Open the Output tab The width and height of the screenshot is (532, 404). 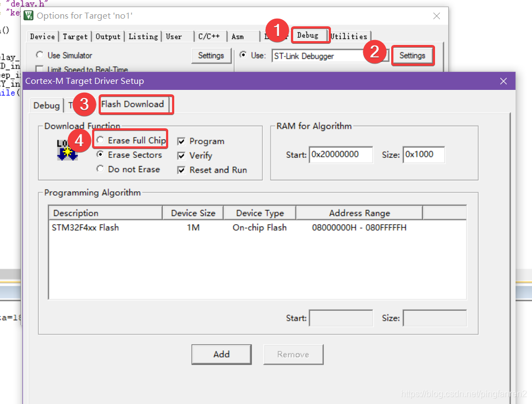coord(108,36)
